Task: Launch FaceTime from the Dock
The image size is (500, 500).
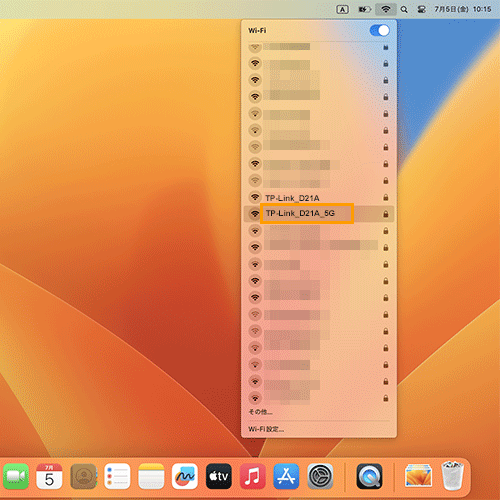Action: pyautogui.click(x=16, y=476)
